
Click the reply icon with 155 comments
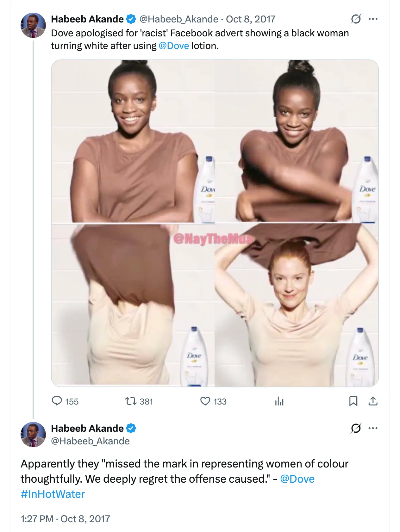tap(57, 401)
